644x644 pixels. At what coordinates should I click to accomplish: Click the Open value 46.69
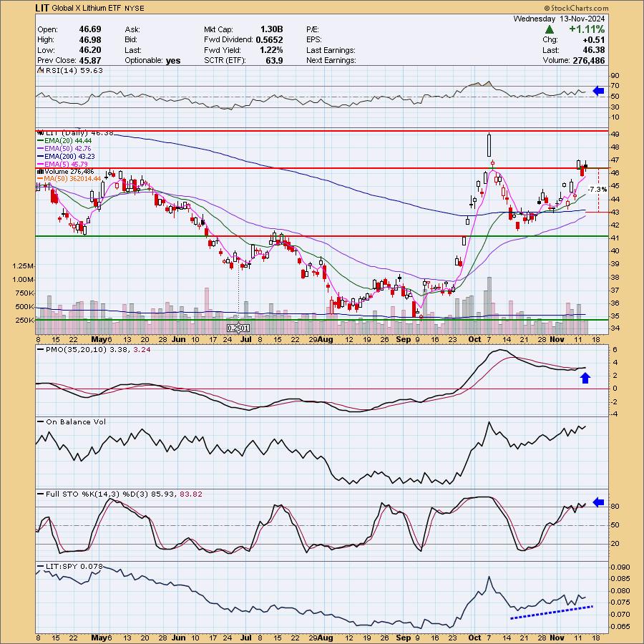point(90,29)
